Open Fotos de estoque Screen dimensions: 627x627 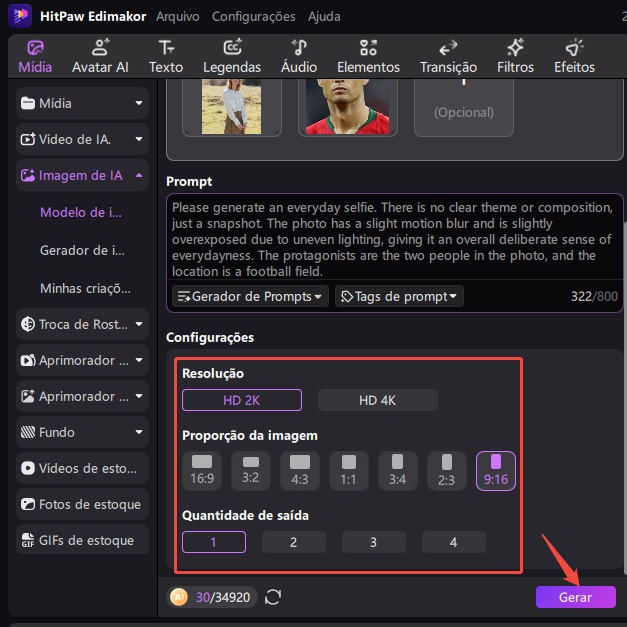tap(83, 504)
